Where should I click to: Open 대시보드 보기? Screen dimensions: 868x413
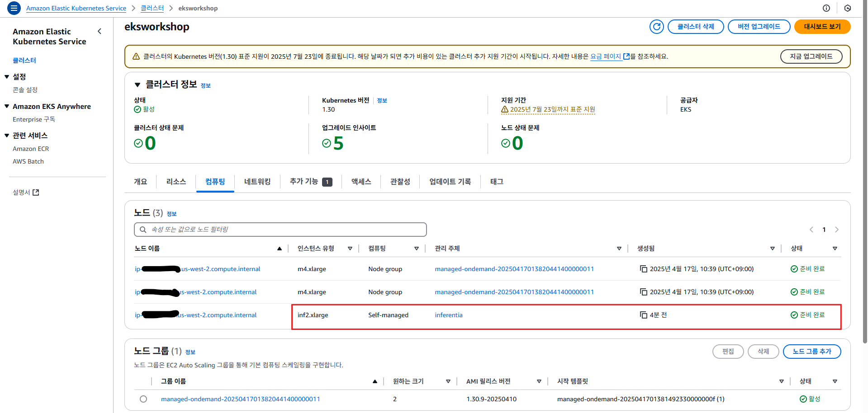coord(822,27)
